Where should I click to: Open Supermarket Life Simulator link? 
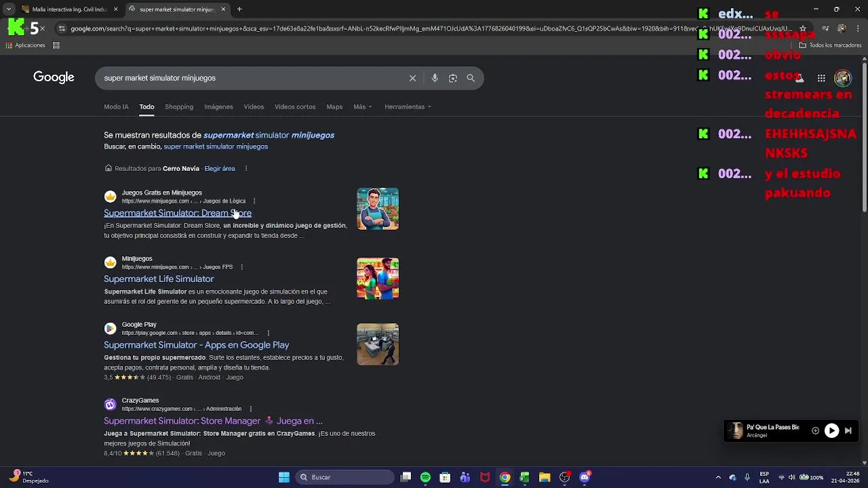coord(159,279)
